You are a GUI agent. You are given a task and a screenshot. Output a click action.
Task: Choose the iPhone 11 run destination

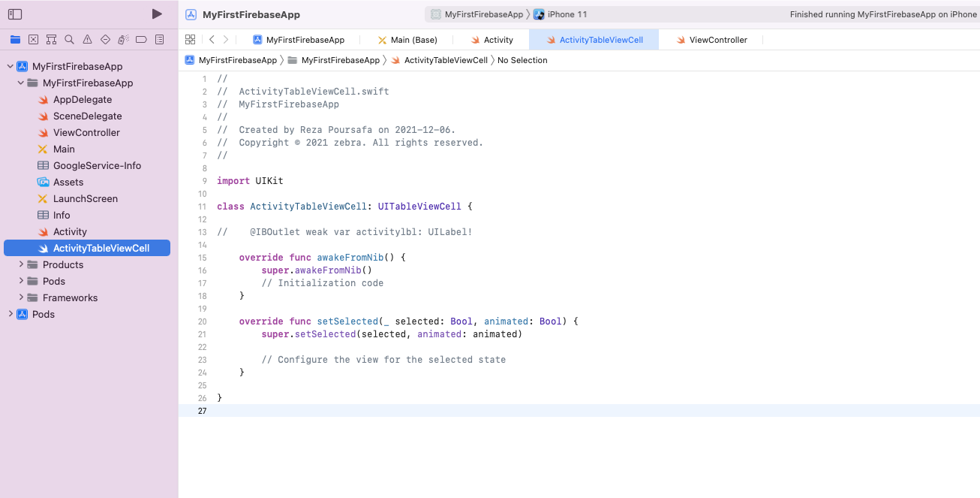pyautogui.click(x=562, y=14)
